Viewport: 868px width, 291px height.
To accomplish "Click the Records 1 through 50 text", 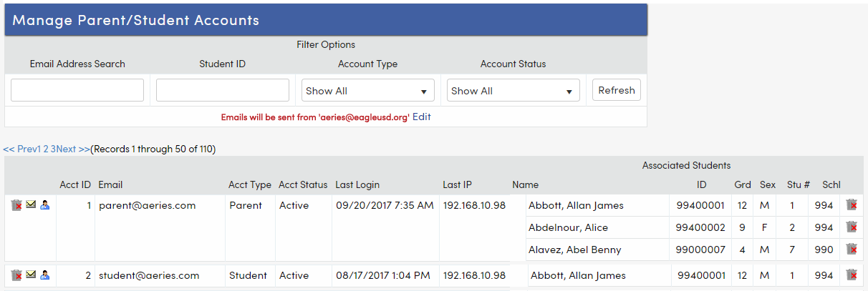I will coord(153,149).
